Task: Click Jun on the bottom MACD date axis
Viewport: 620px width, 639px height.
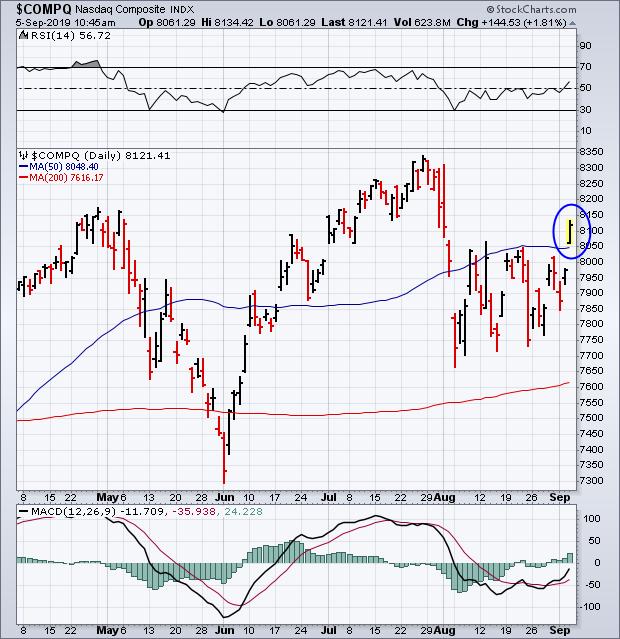Action: (x=225, y=630)
